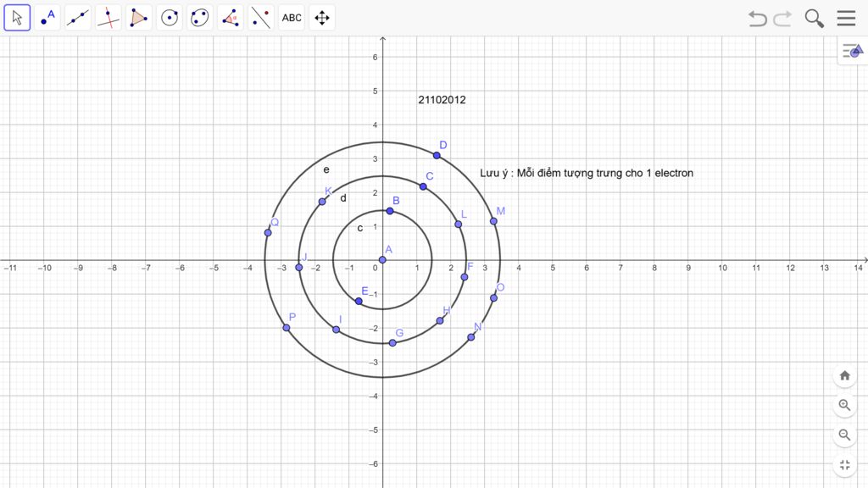This screenshot has width=868, height=488.
Task: Expand the style bar panel
Action: tap(851, 52)
